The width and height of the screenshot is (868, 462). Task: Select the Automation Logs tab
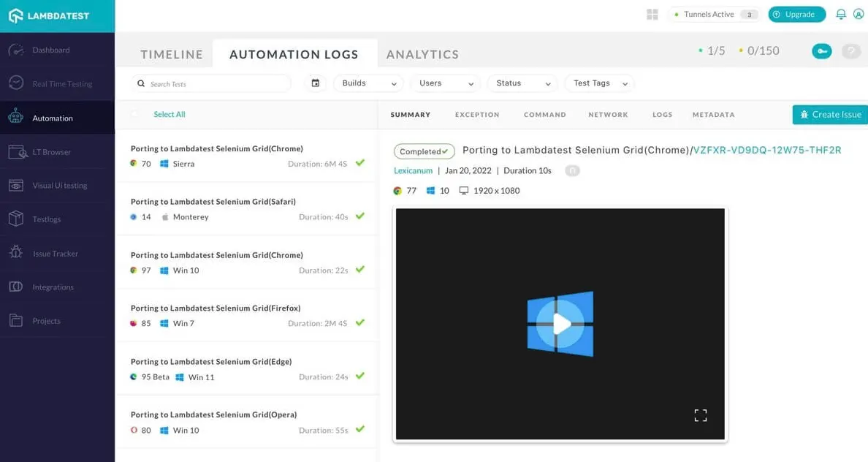(294, 54)
